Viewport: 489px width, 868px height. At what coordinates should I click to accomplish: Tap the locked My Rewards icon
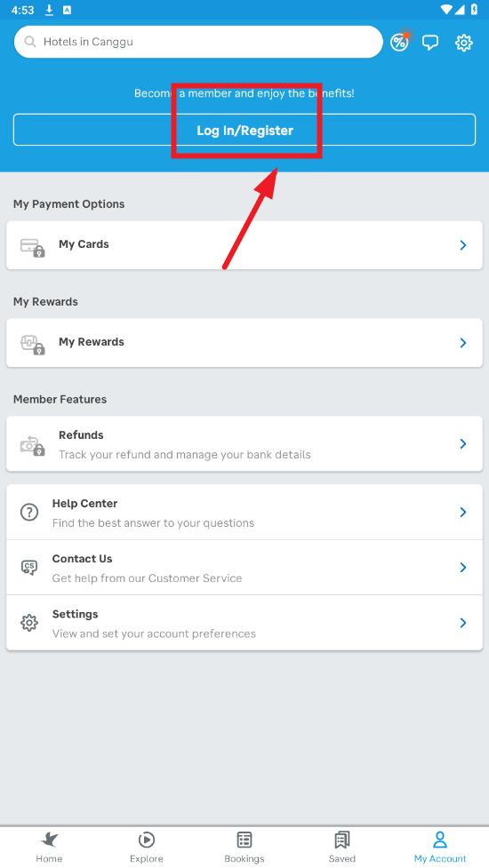click(x=32, y=345)
